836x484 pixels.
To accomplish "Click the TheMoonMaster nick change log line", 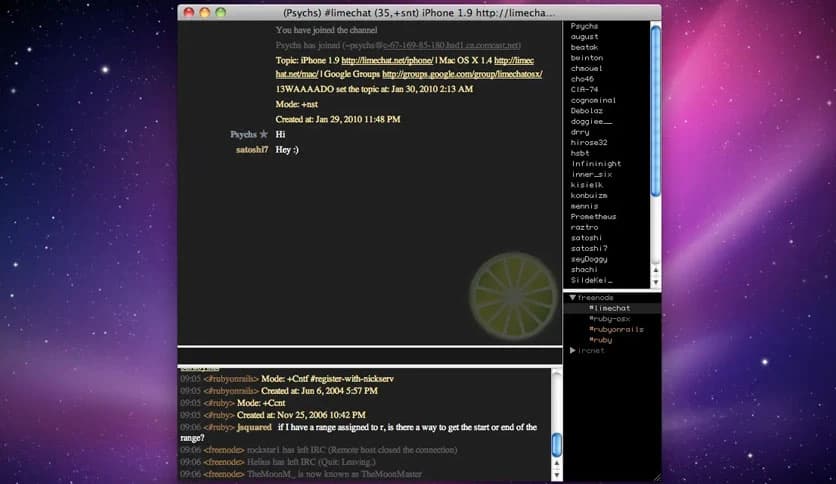I will coord(301,474).
